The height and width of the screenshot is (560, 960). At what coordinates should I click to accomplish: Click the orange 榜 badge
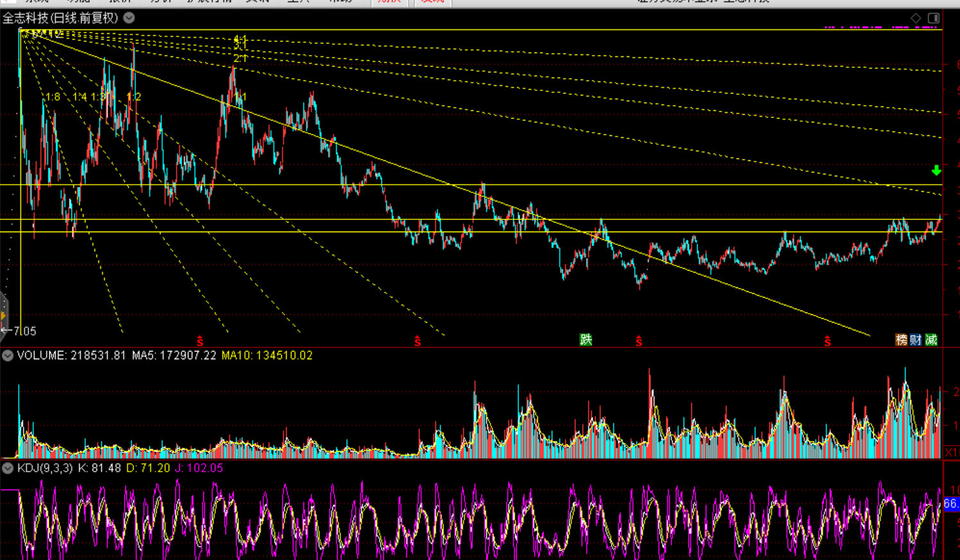click(x=902, y=339)
